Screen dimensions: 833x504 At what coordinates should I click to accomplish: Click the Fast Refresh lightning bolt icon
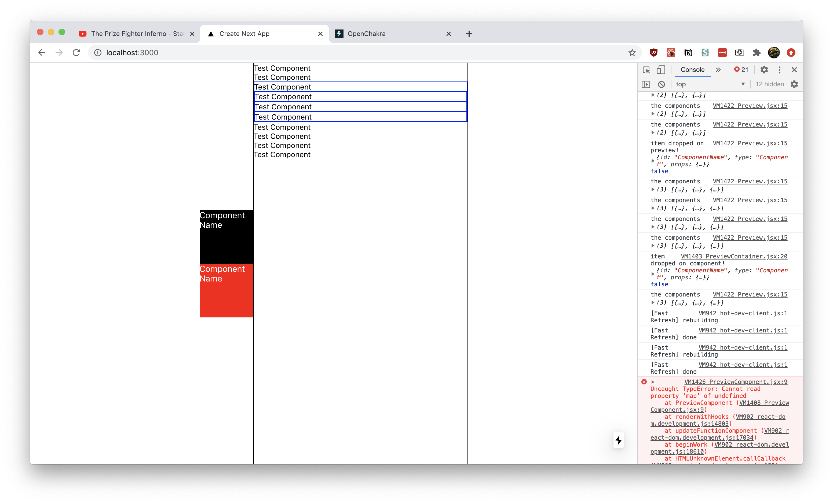point(619,440)
